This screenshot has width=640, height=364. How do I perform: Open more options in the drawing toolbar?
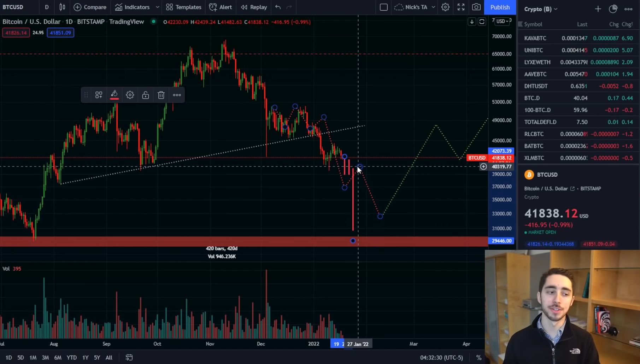(177, 95)
